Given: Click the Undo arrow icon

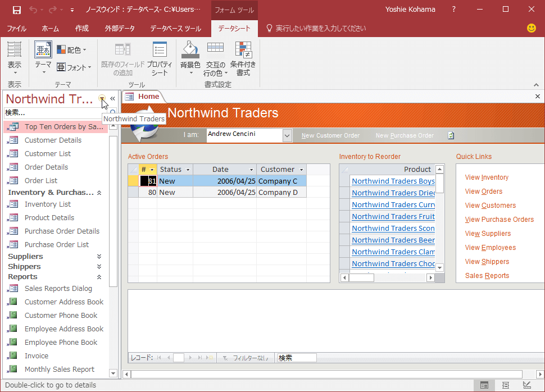Looking at the screenshot, I should 33,10.
